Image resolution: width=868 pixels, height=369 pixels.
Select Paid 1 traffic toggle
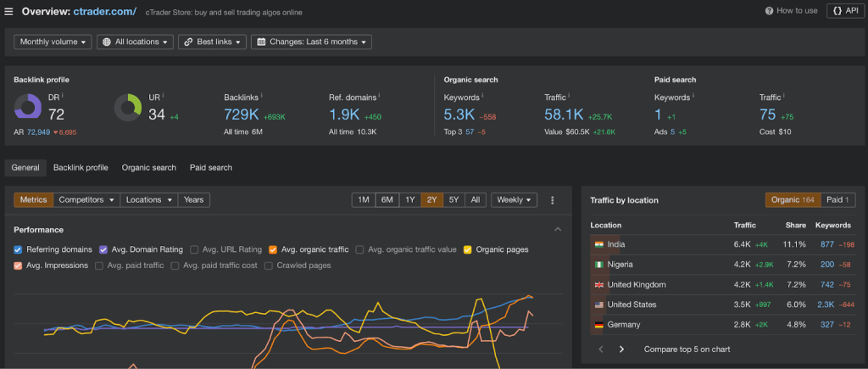838,200
